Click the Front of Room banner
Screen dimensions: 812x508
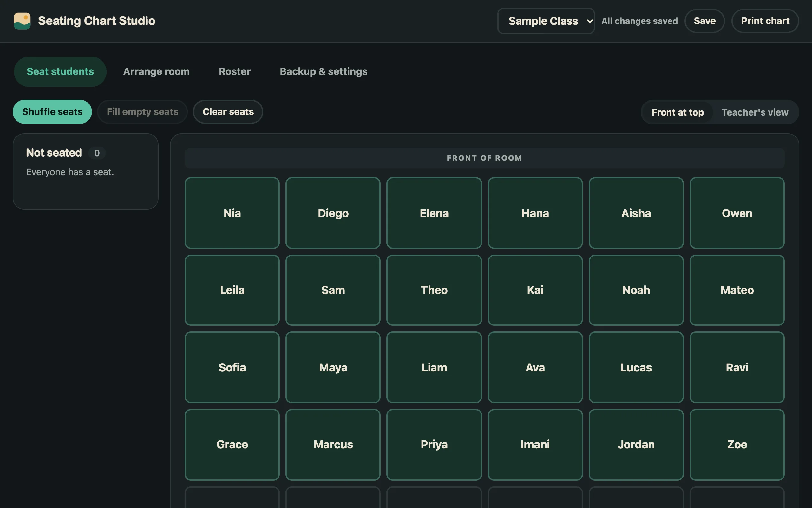click(x=484, y=158)
